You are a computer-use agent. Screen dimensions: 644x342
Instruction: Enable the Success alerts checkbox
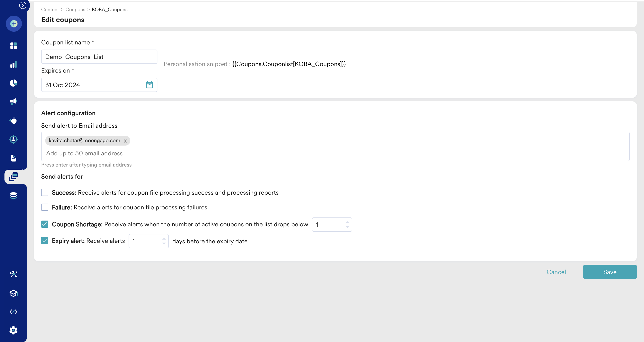(x=45, y=192)
